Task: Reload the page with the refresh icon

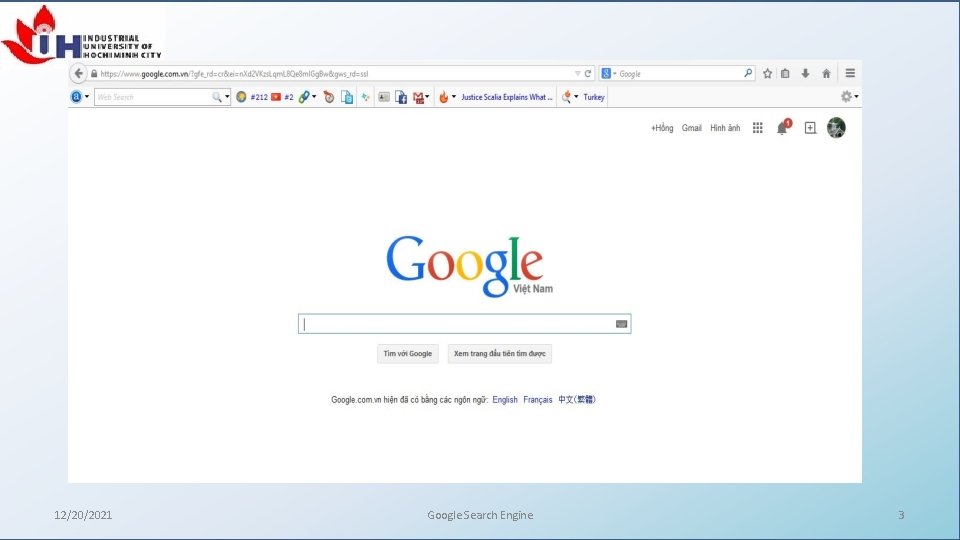Action: point(588,73)
